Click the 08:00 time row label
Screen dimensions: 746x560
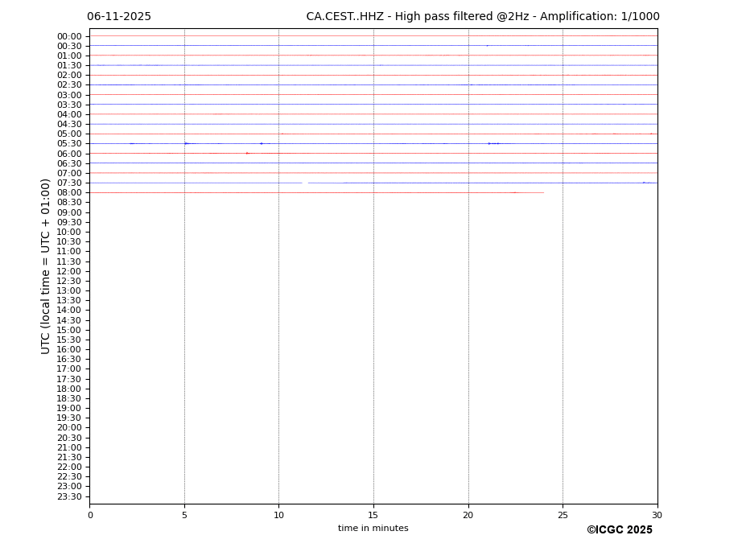69,193
